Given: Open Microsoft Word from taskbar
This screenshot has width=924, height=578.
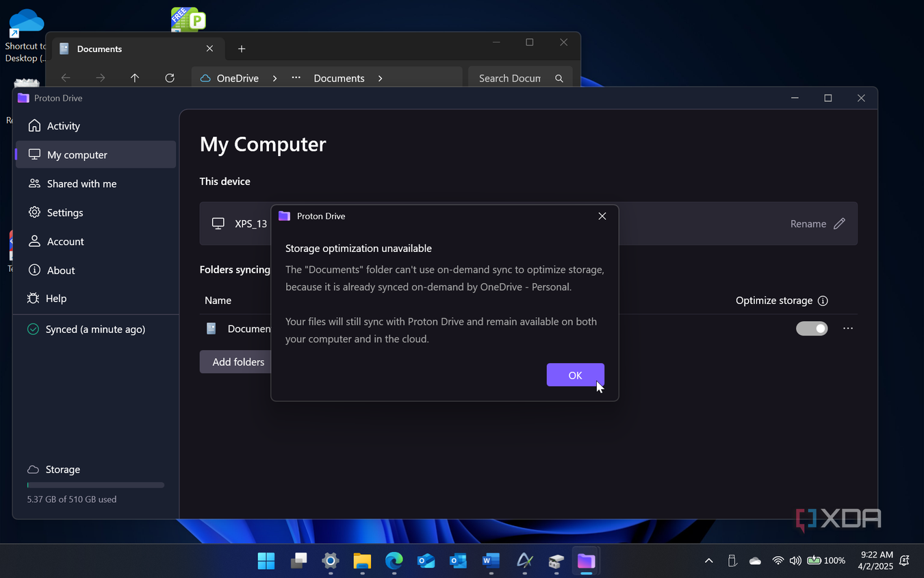Looking at the screenshot, I should [491, 561].
